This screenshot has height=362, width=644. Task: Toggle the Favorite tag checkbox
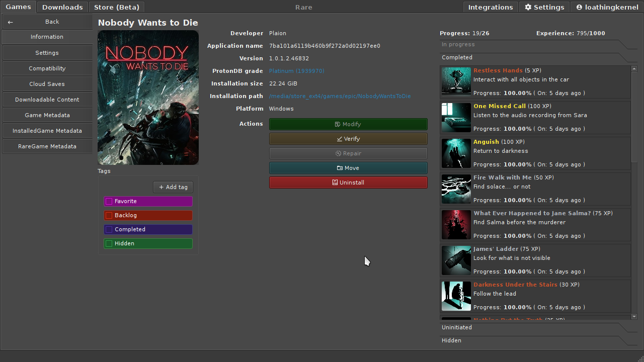point(109,201)
